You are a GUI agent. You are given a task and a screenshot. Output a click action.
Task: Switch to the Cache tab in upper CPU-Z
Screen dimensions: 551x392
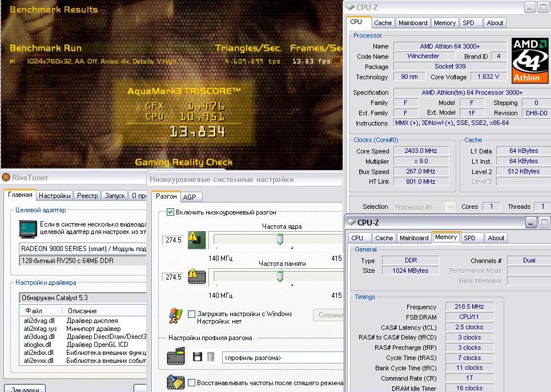click(x=383, y=23)
